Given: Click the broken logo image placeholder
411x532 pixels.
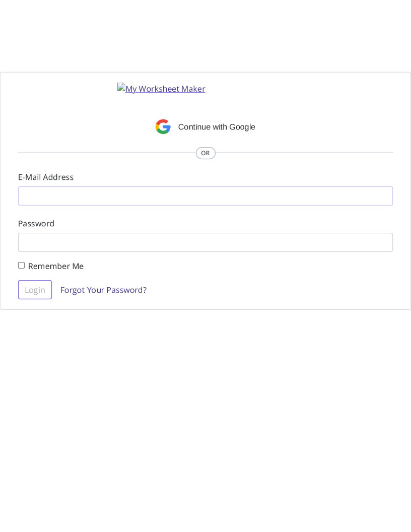Looking at the screenshot, I should 121,87.
